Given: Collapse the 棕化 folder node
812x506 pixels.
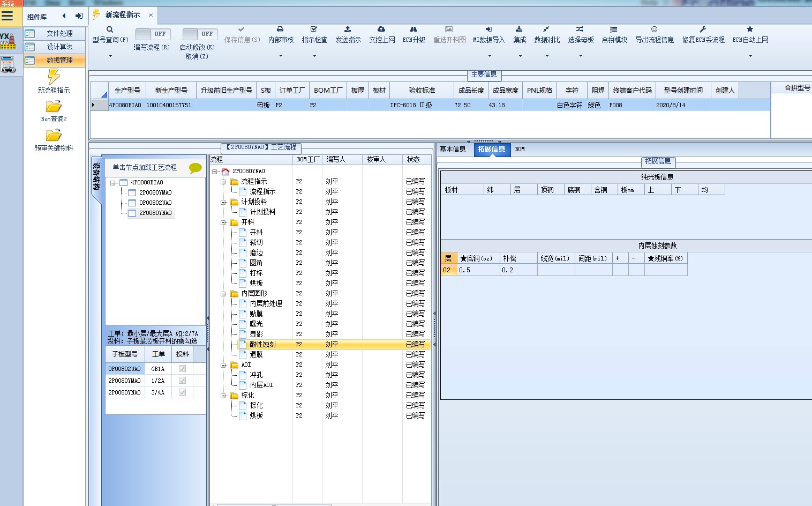Looking at the screenshot, I should tap(223, 396).
